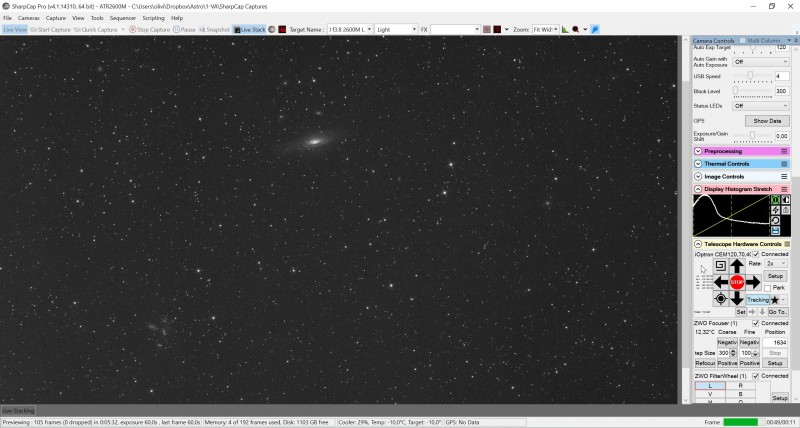Click the Refocus button in the focuser
Screen dimensions: 800x428
coord(705,363)
